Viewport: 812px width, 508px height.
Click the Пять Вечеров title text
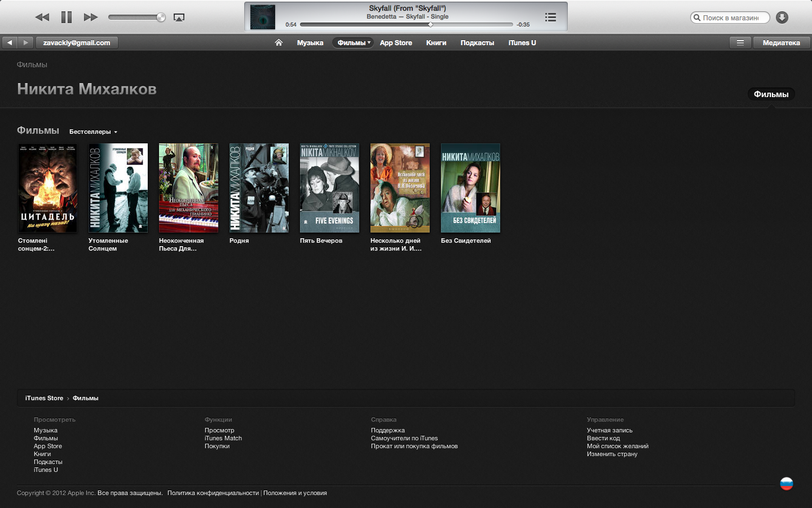pyautogui.click(x=321, y=240)
